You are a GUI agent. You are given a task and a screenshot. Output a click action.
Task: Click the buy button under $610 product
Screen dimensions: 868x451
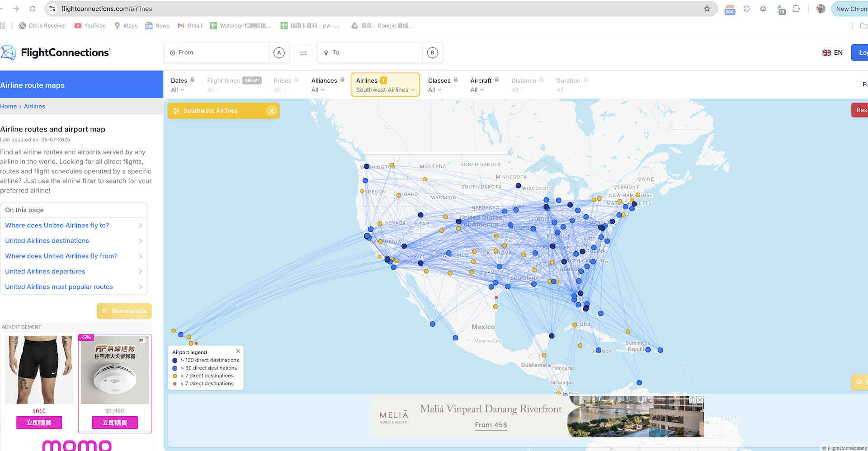[x=39, y=423]
